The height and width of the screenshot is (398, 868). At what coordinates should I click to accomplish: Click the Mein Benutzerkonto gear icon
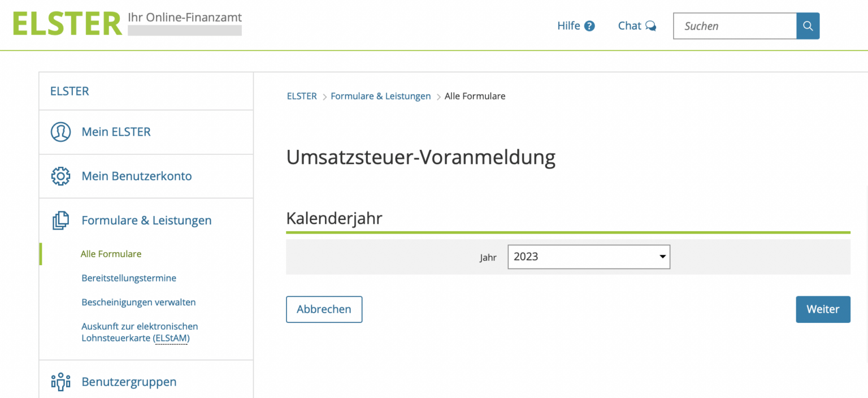click(60, 176)
